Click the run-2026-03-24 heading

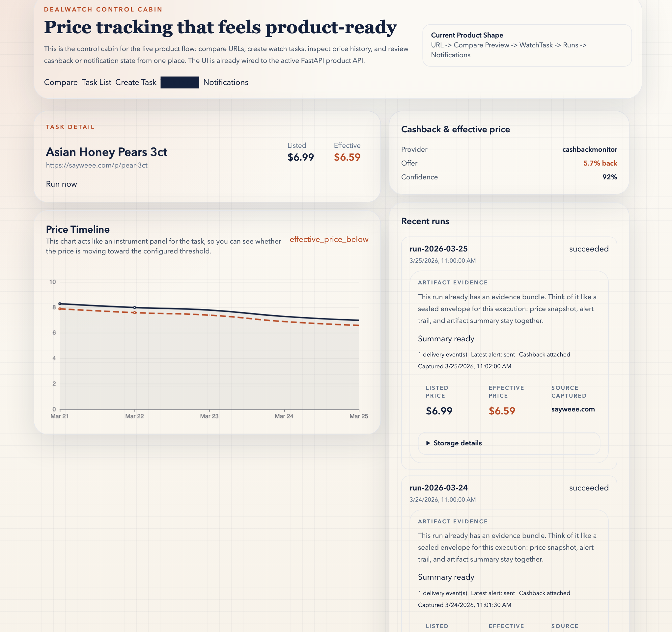[438, 488]
